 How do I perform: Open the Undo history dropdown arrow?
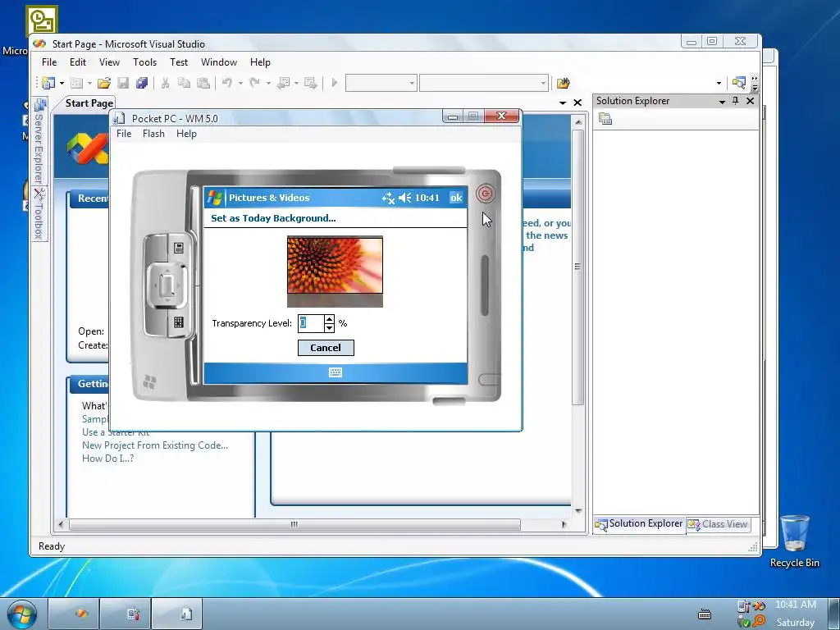point(240,83)
